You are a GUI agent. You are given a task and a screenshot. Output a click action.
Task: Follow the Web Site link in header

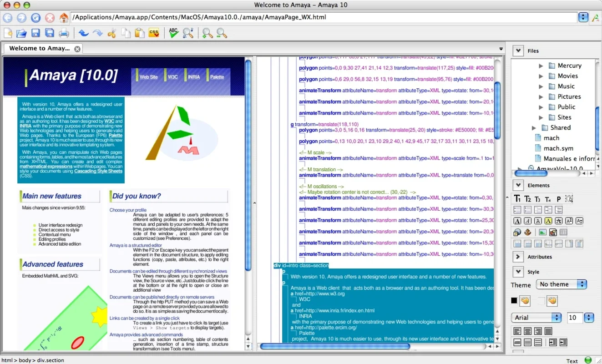pyautogui.click(x=148, y=77)
